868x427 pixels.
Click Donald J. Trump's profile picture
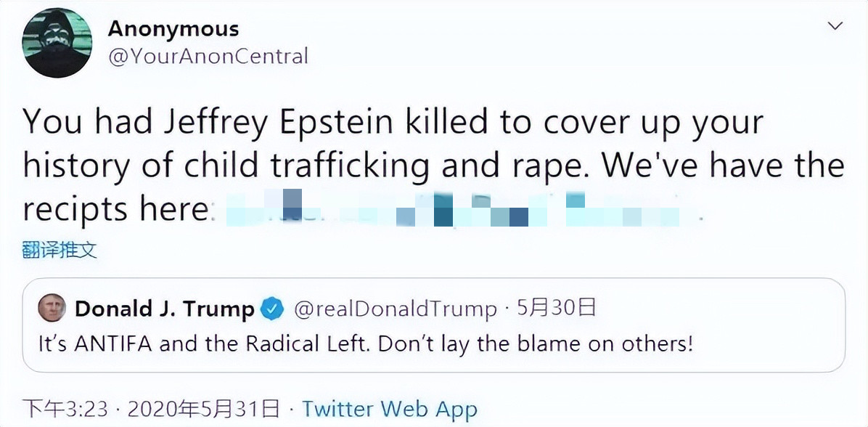(x=51, y=308)
